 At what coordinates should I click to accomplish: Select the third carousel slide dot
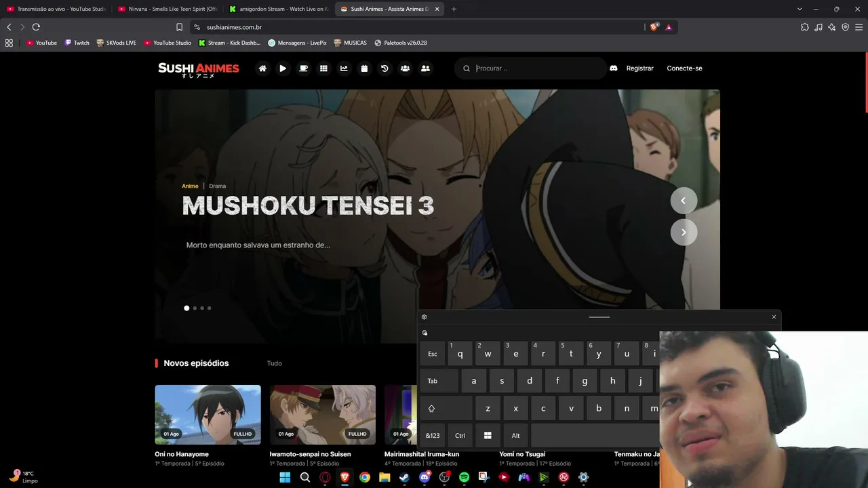point(202,308)
